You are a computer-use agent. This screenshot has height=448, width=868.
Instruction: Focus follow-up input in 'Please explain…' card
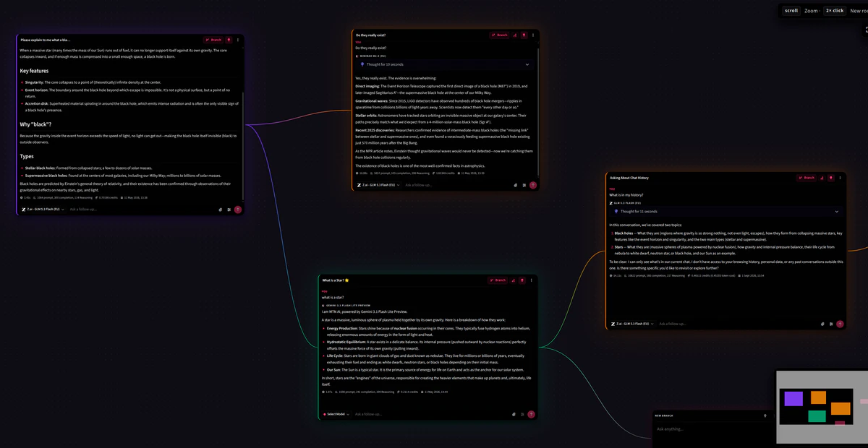coord(142,210)
